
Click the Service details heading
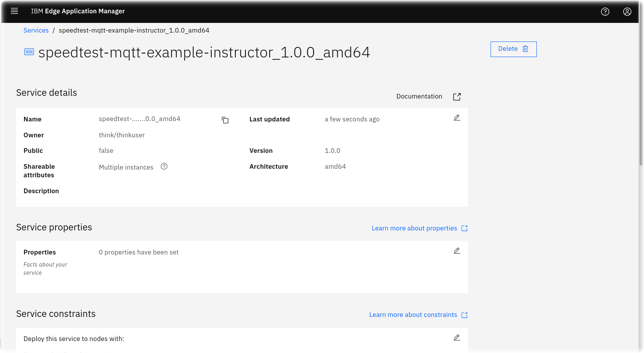tap(47, 93)
